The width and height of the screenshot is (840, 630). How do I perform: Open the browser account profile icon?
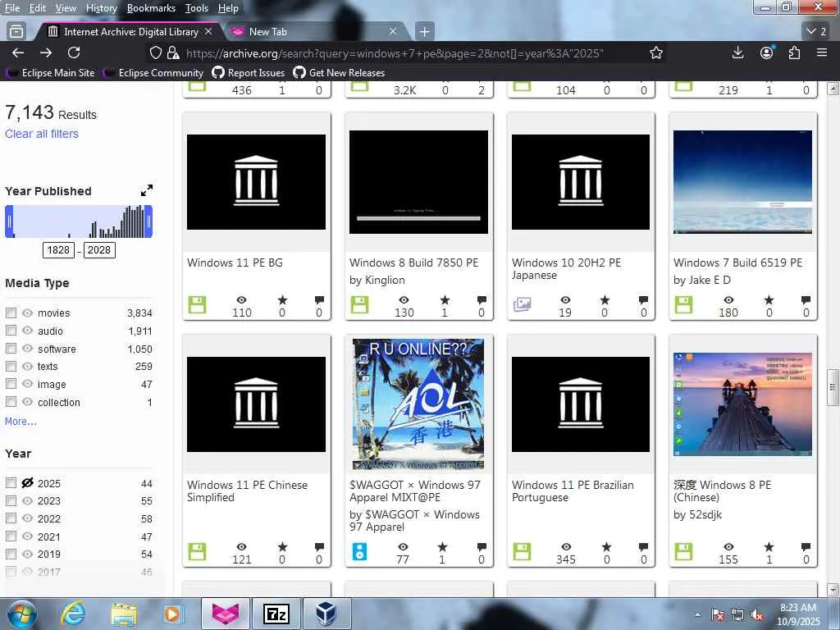[767, 52]
